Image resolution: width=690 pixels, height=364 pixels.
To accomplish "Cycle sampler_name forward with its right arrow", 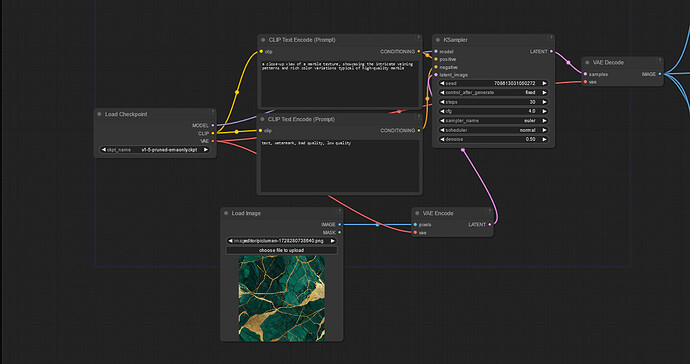I will point(544,121).
